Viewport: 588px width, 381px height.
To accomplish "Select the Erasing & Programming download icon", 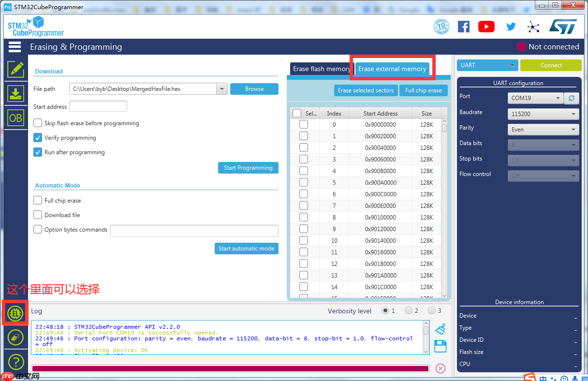I will click(15, 93).
